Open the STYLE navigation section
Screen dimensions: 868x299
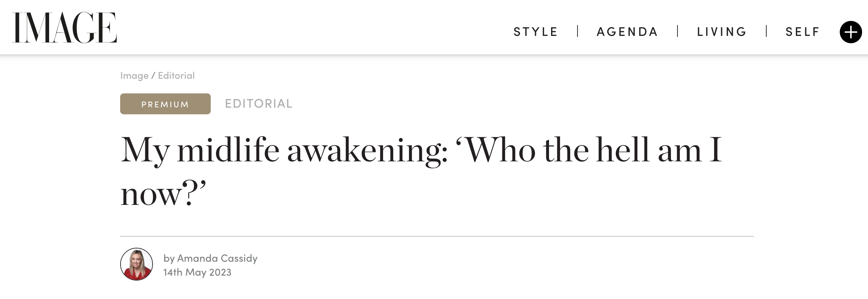click(x=536, y=32)
